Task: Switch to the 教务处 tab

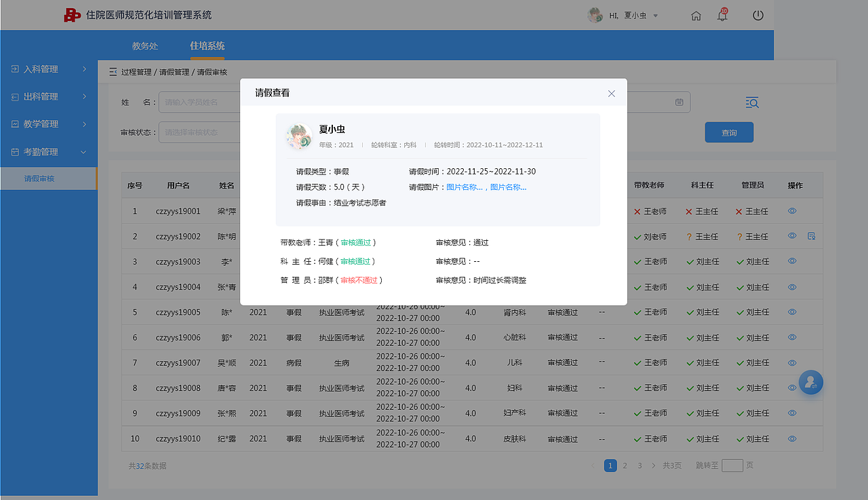Action: click(145, 46)
